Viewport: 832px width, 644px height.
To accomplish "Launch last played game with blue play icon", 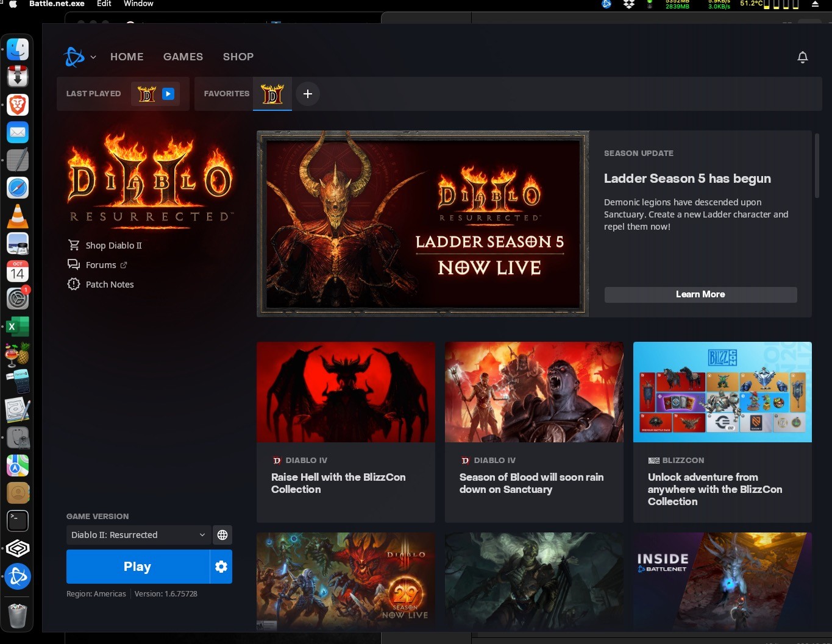I will pyautogui.click(x=168, y=94).
